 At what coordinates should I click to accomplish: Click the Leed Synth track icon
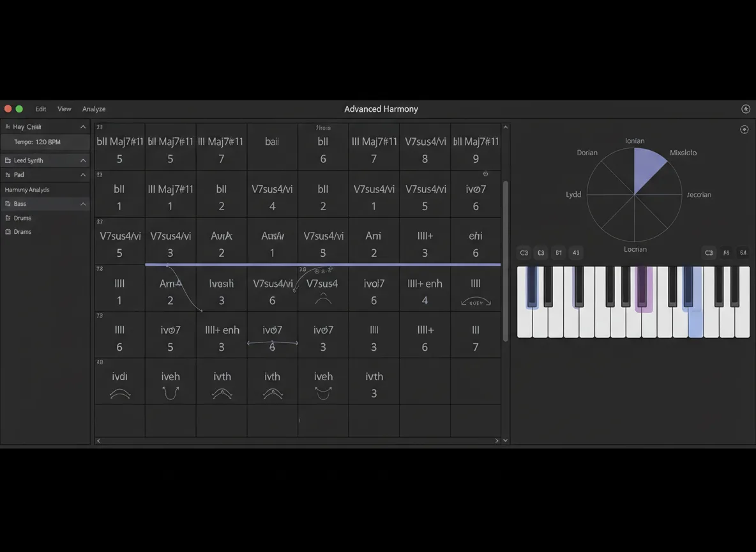[8, 160]
